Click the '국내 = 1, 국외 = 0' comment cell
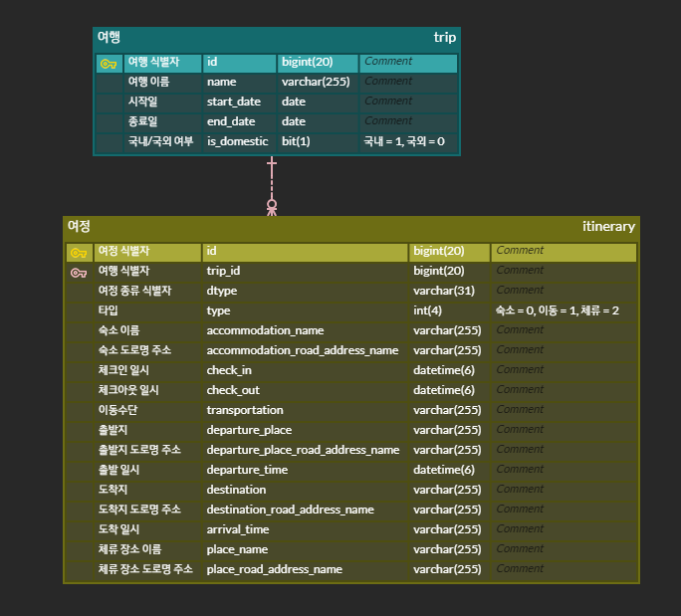 (408, 142)
